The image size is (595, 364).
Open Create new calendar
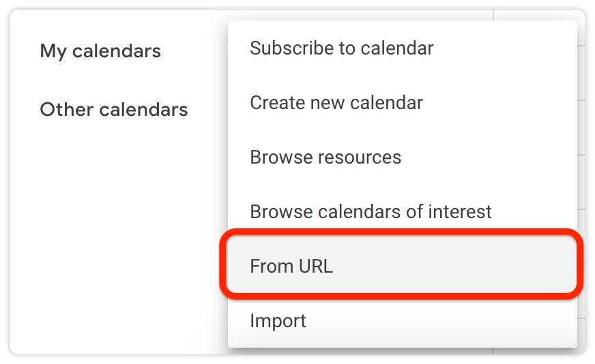pyautogui.click(x=402, y=102)
